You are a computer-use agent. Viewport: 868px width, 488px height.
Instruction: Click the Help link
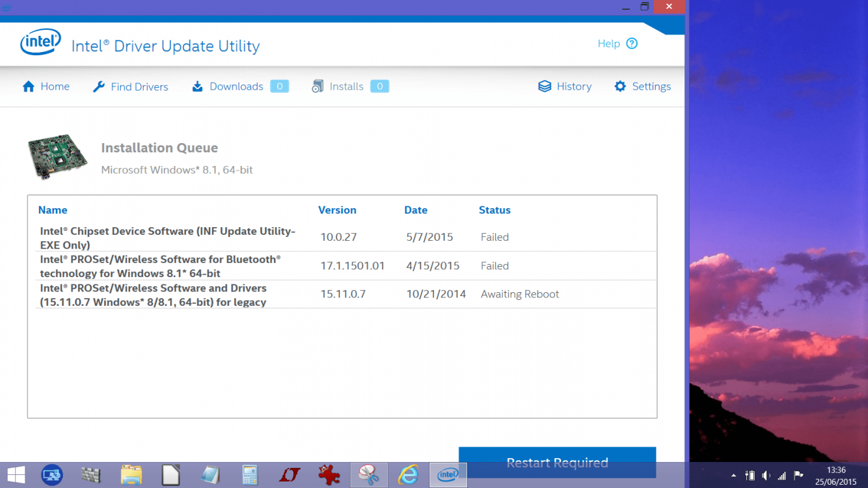[x=608, y=44]
